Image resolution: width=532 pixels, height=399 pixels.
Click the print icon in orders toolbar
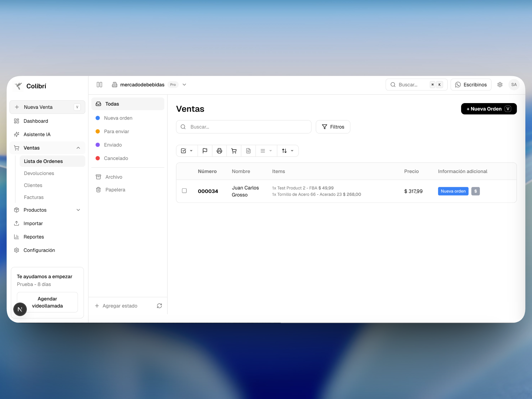click(x=219, y=151)
